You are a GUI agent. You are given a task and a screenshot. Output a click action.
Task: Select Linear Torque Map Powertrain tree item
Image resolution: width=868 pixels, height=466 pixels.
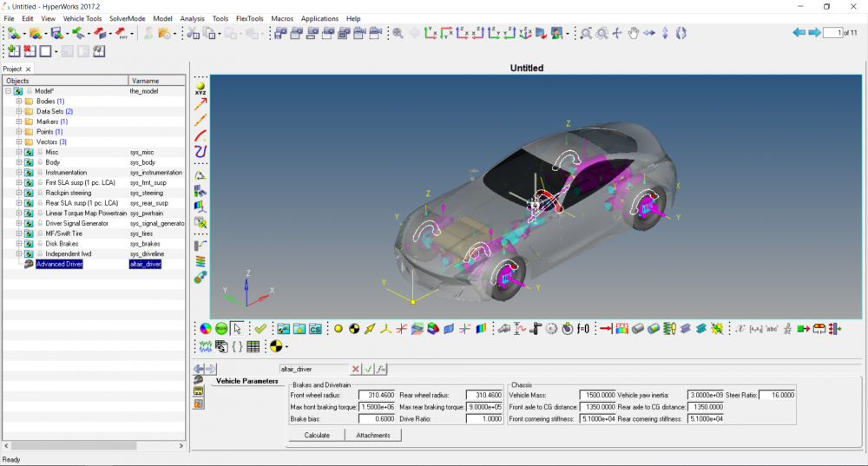click(x=86, y=213)
